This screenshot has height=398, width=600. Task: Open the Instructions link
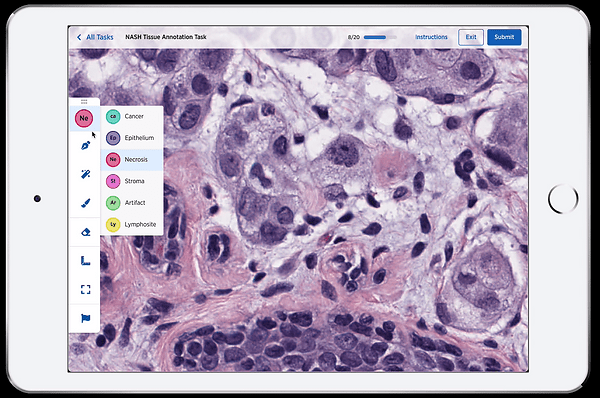tap(431, 37)
